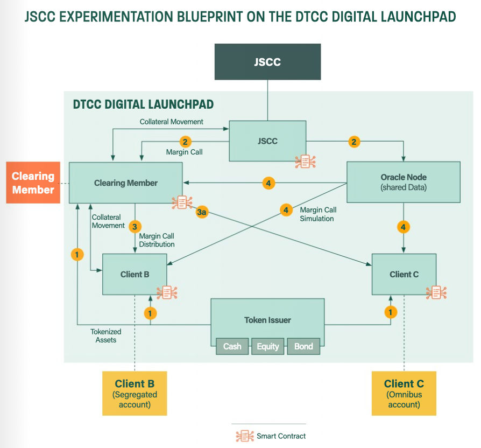This screenshot has height=448, width=481.
Task: Click the smart contract icon on the JSCC node
Action: coord(305,162)
